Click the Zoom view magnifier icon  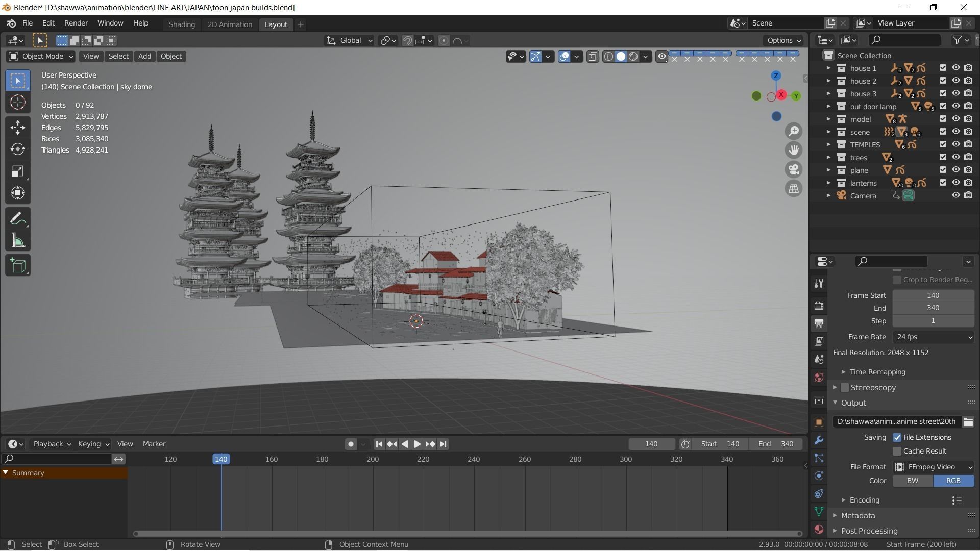(794, 131)
